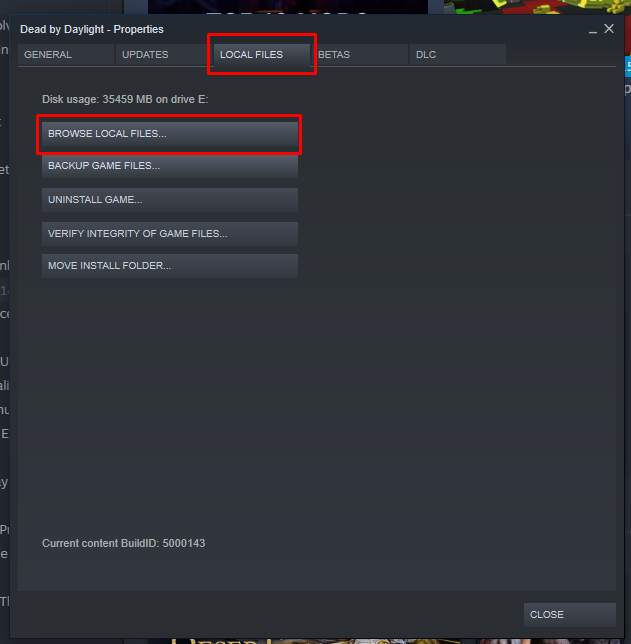Image resolution: width=631 pixels, height=644 pixels.
Task: Click Backup Game Files button
Action: coord(170,166)
